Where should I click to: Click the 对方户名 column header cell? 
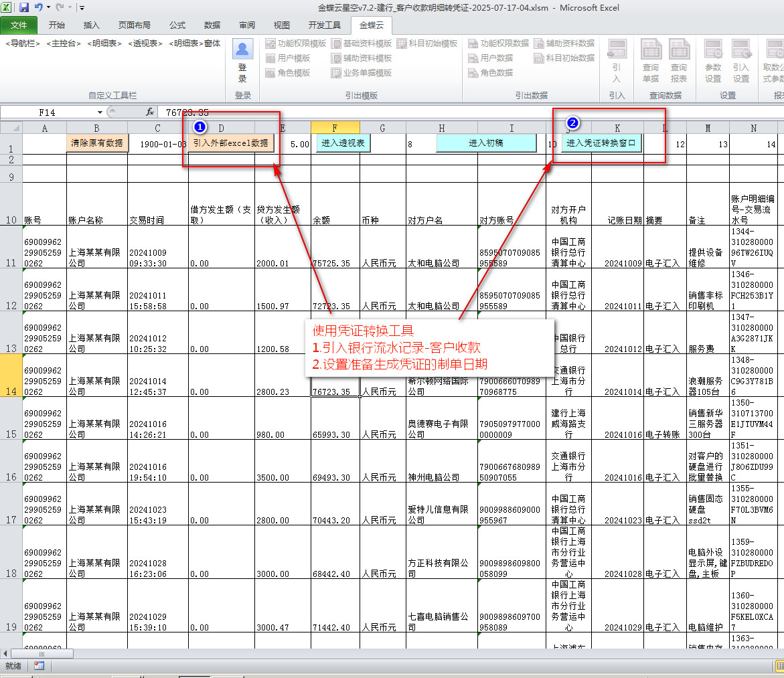[x=442, y=205]
